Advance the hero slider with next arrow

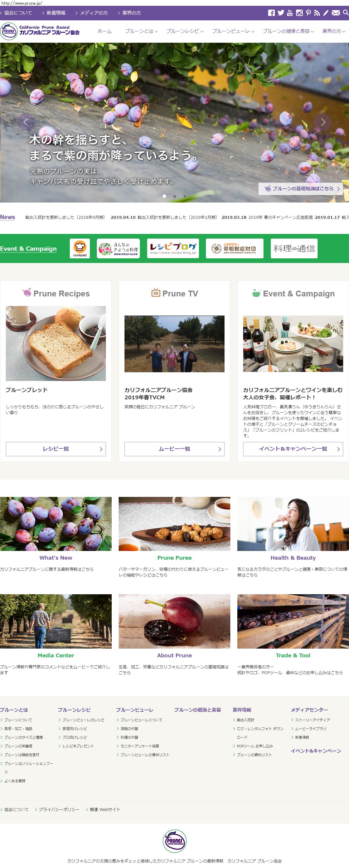click(323, 122)
